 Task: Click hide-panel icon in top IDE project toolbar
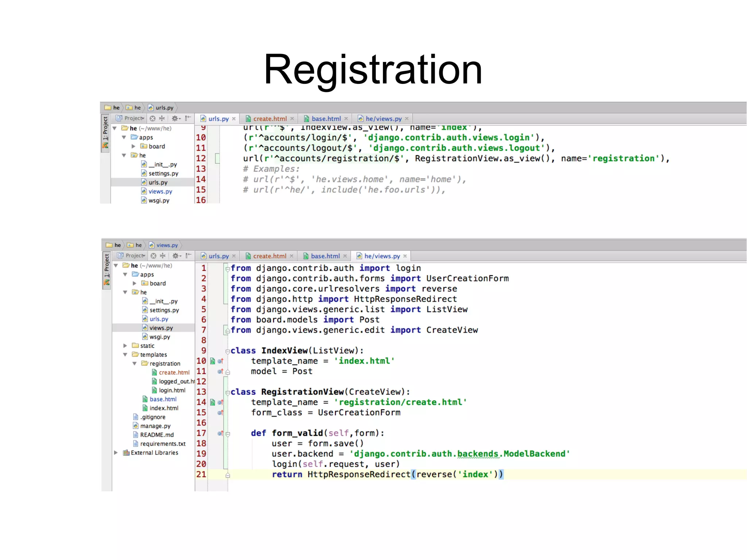[188, 118]
